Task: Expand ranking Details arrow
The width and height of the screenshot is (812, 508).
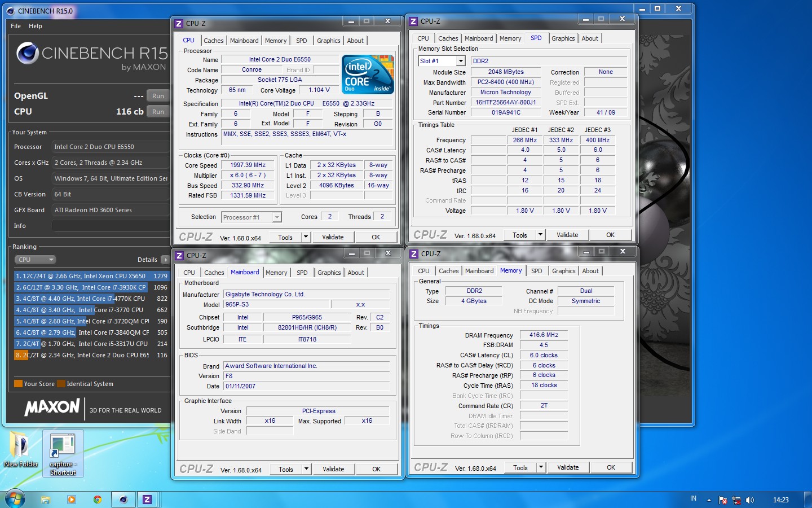Action: [x=165, y=260]
